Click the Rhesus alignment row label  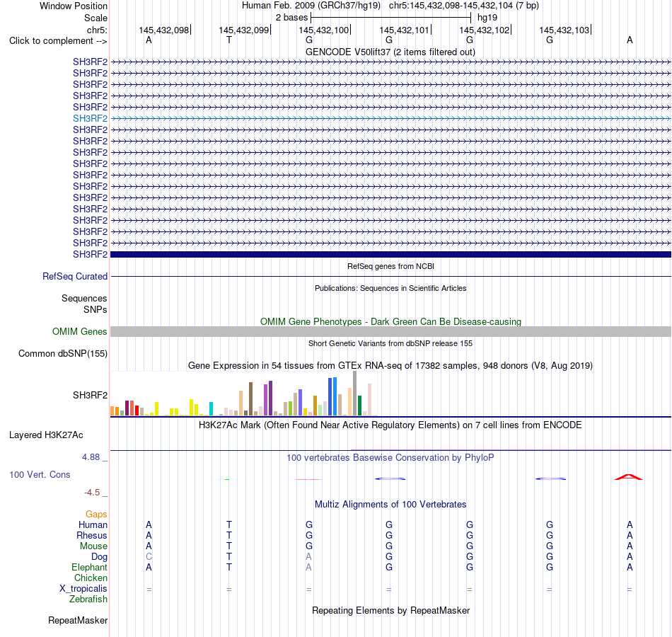click(92, 535)
